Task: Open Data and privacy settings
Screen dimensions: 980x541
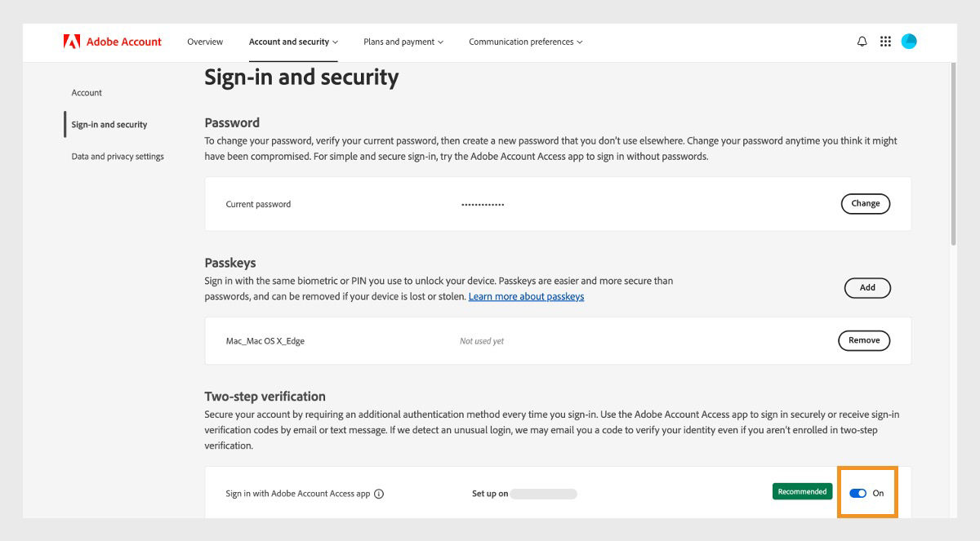Action: pos(118,156)
